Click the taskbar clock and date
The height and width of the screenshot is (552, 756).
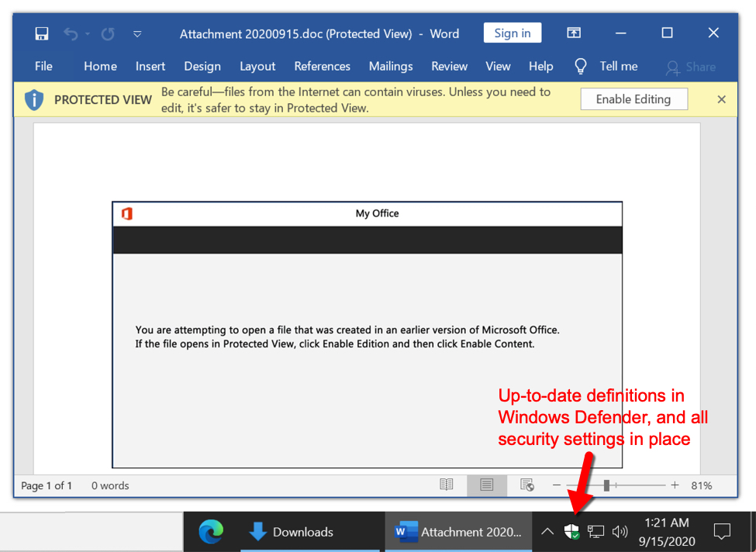[667, 532]
